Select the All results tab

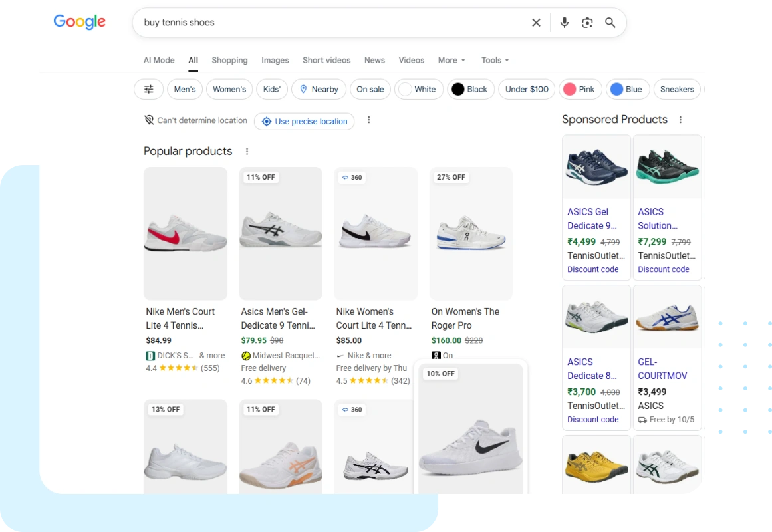[x=193, y=60]
